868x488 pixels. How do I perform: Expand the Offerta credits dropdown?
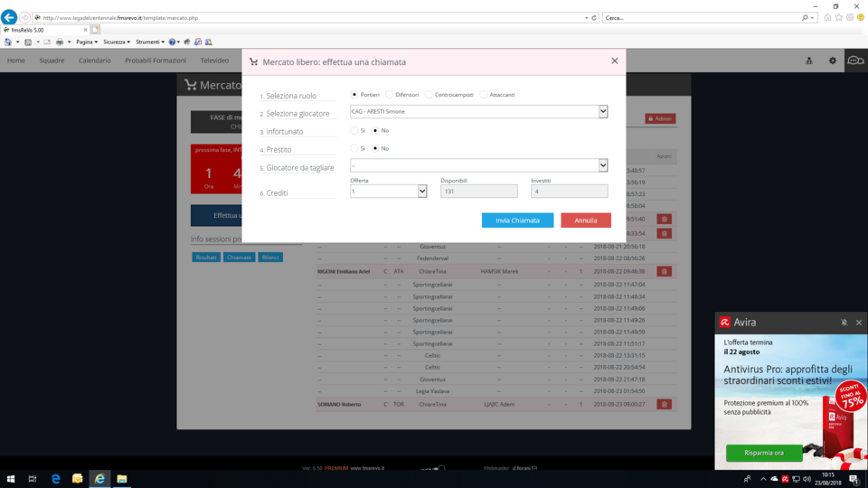pos(421,191)
